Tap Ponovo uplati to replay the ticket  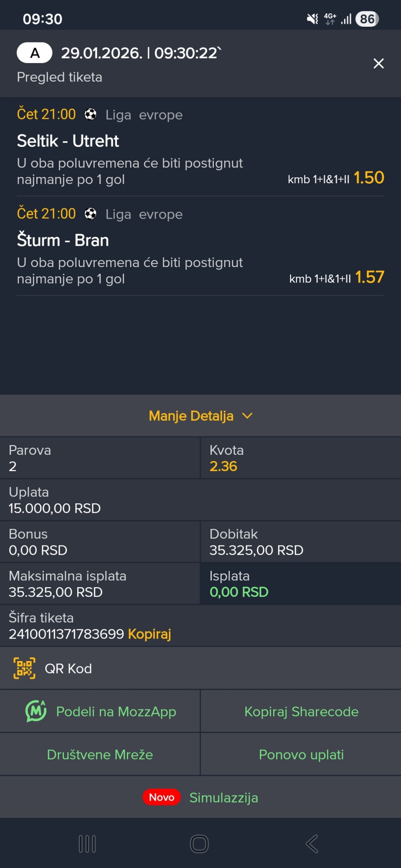(x=301, y=754)
